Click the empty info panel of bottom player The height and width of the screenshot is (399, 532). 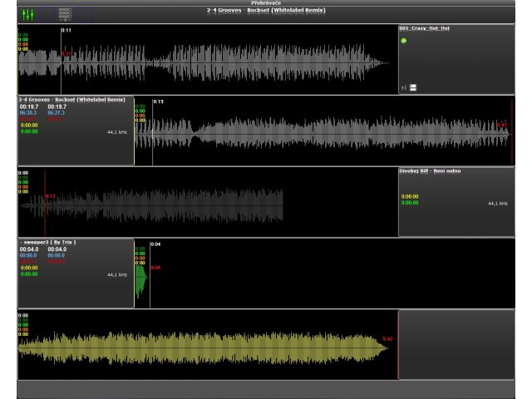(x=456, y=344)
